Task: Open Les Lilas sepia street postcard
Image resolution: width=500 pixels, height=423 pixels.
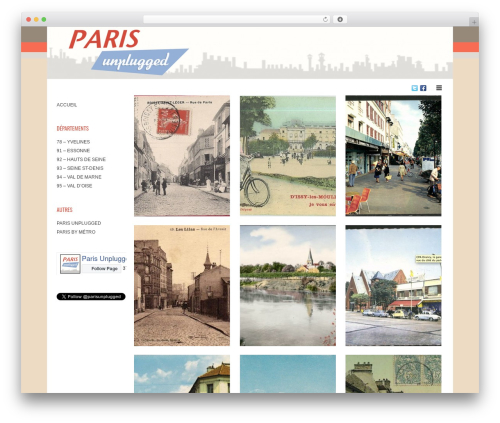Action: [x=182, y=285]
